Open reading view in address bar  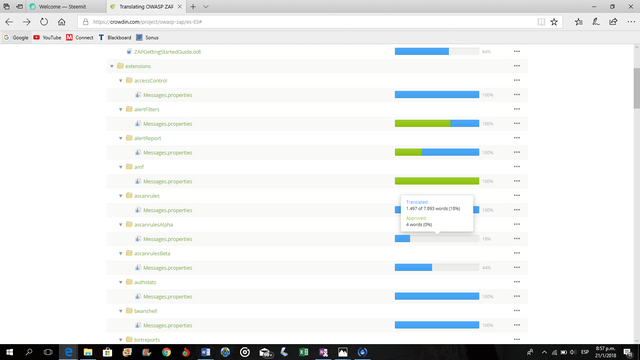(x=541, y=22)
